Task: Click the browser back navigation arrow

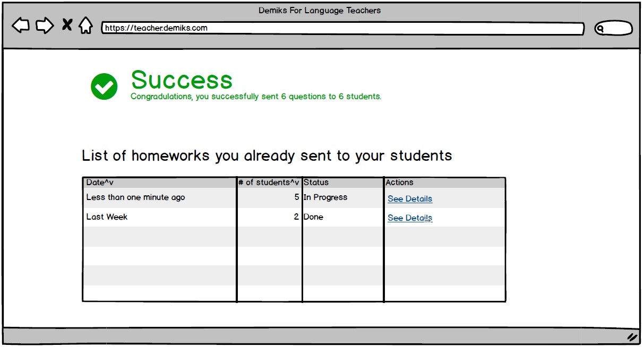Action: (20, 25)
